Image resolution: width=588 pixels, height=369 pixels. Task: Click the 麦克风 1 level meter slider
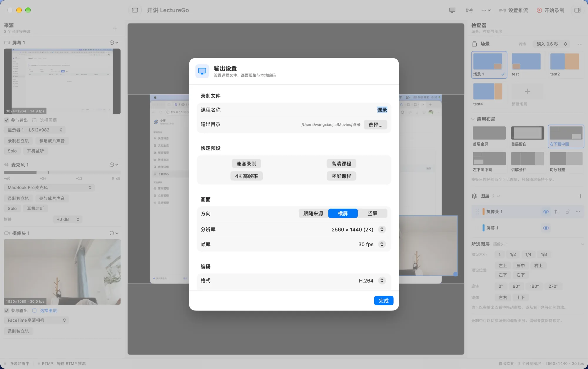tap(62, 172)
